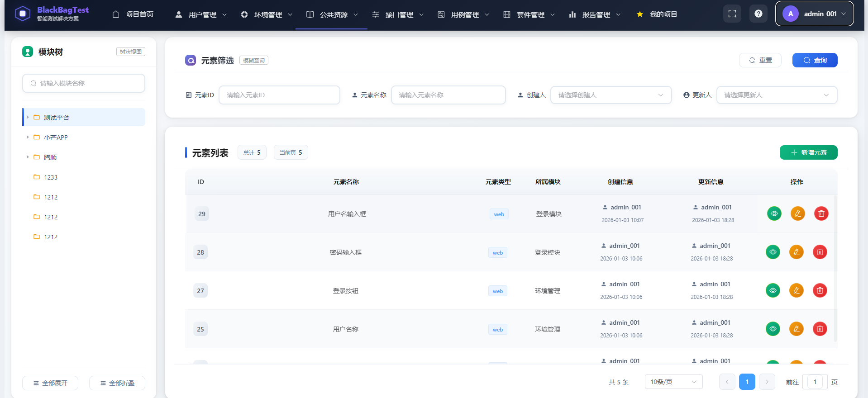Go to next page arrow
Viewport: 868px width, 398px height.
(x=767, y=382)
